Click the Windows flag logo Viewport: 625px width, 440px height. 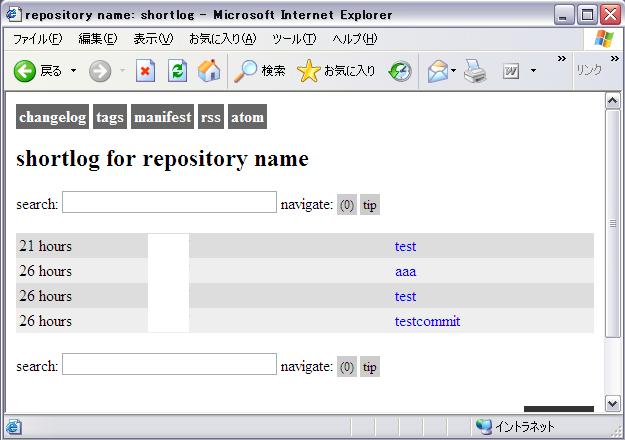[x=603, y=39]
